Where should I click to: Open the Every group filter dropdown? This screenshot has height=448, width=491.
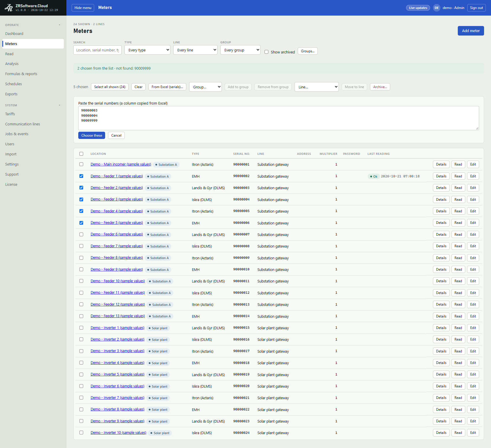tap(240, 50)
